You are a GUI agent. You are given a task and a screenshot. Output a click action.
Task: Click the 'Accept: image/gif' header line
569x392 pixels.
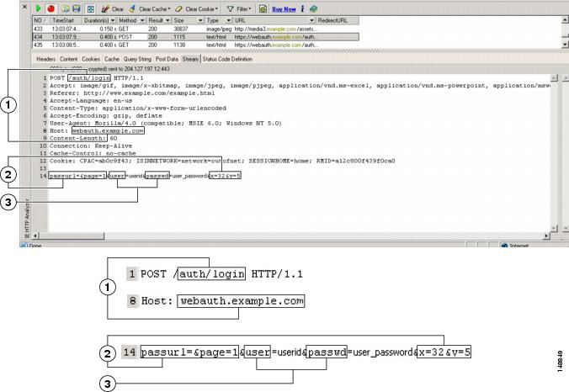coord(300,86)
